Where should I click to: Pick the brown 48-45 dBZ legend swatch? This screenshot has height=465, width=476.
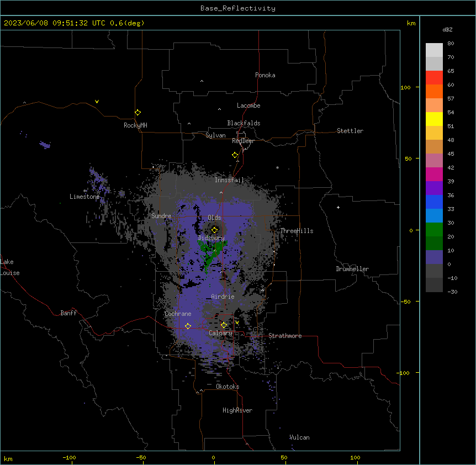tap(434, 146)
